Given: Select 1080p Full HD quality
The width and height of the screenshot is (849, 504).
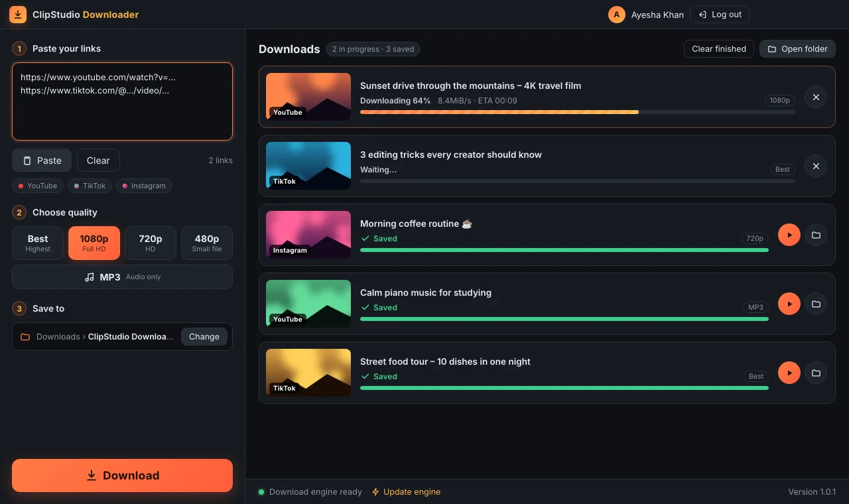Looking at the screenshot, I should click(94, 243).
